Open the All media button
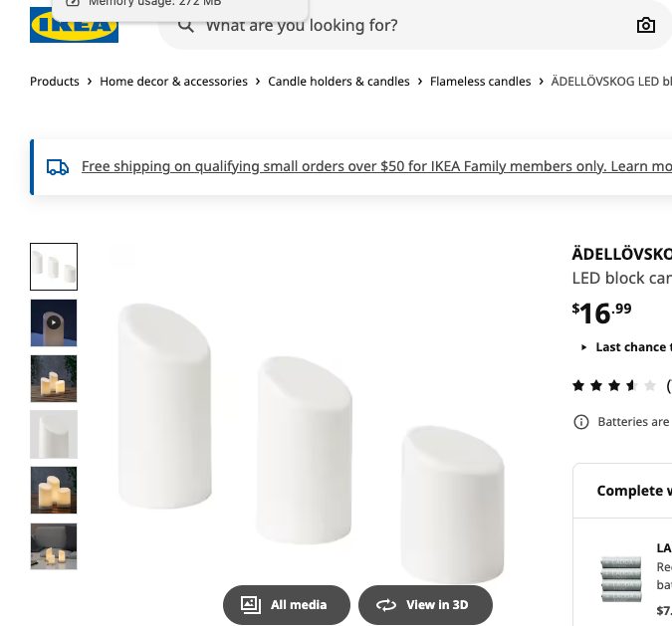 (287, 605)
